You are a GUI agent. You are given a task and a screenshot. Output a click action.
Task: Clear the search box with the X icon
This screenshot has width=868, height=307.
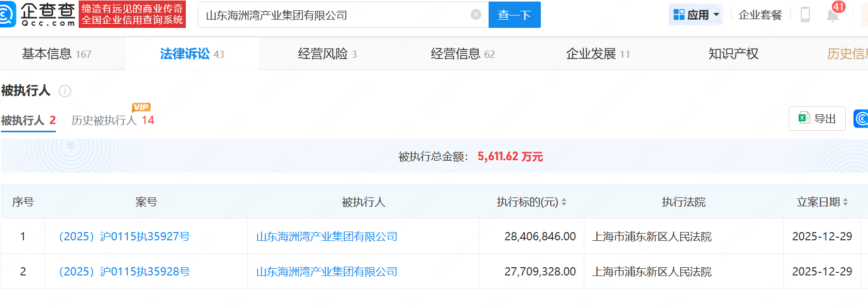(476, 15)
